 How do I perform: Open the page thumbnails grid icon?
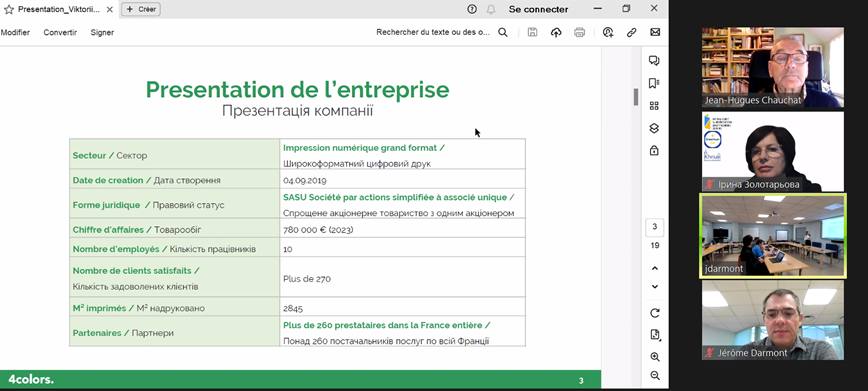654,106
